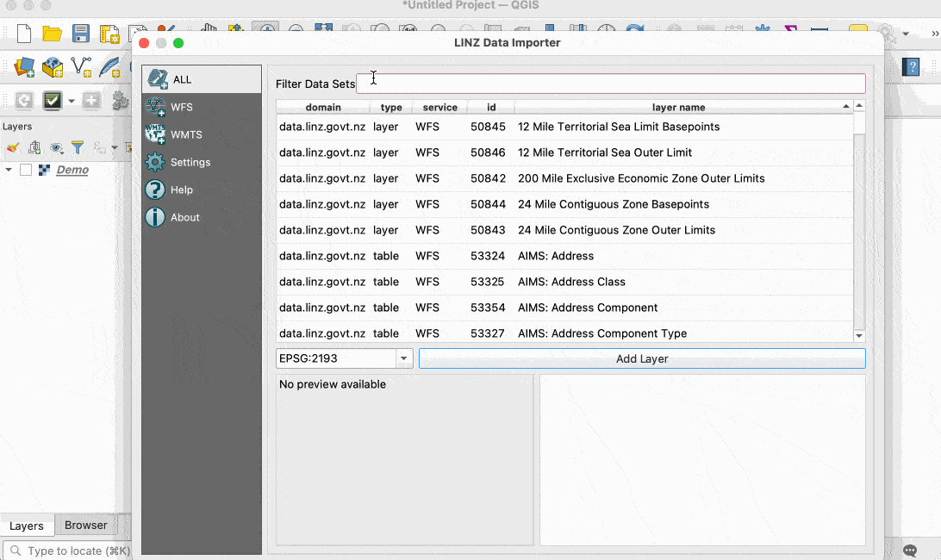Select 24 Mile Contiguous Zone Basepoints row
Viewport: 941px width, 560px height.
(564, 204)
